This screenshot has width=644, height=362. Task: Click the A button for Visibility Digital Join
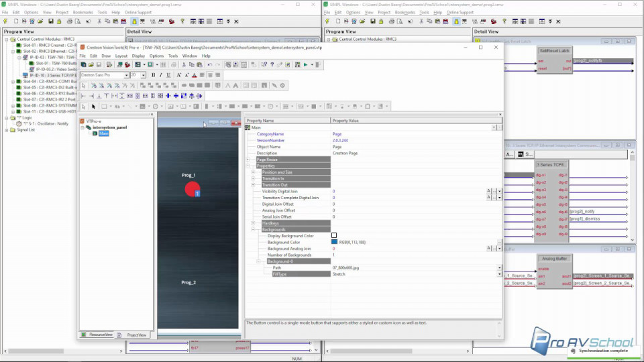tap(489, 191)
